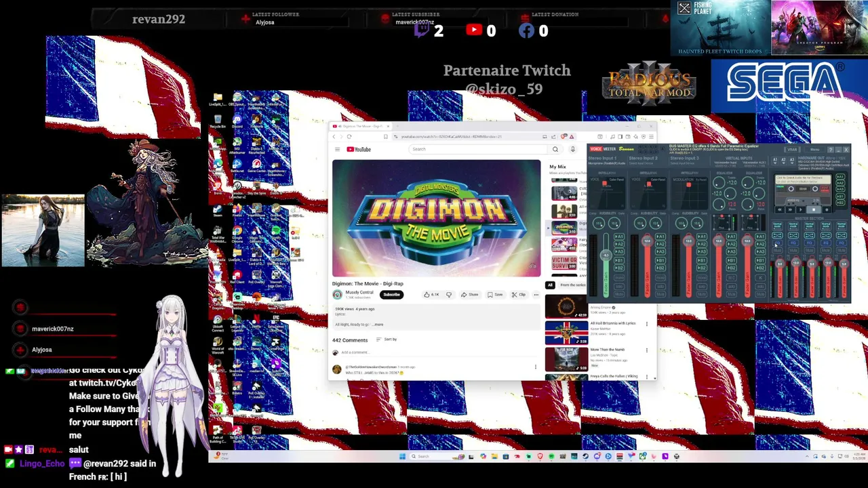Subscribe to Musely Central

click(x=391, y=294)
